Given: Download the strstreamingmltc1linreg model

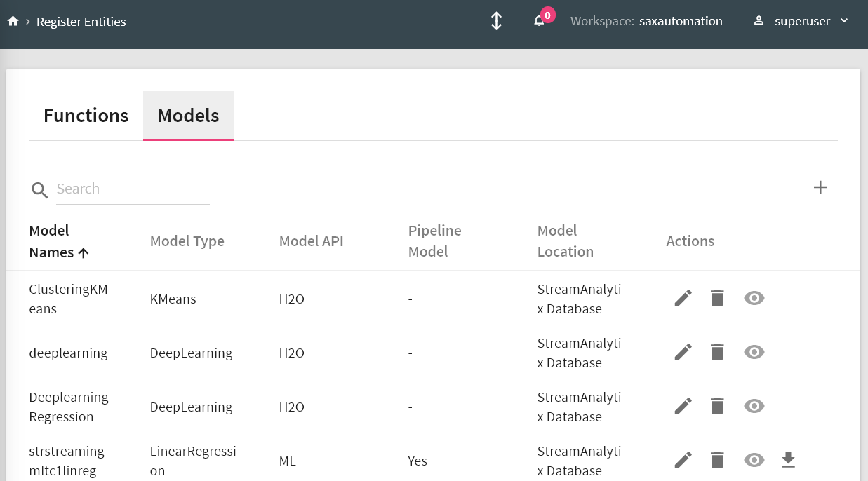Looking at the screenshot, I should pyautogui.click(x=788, y=460).
